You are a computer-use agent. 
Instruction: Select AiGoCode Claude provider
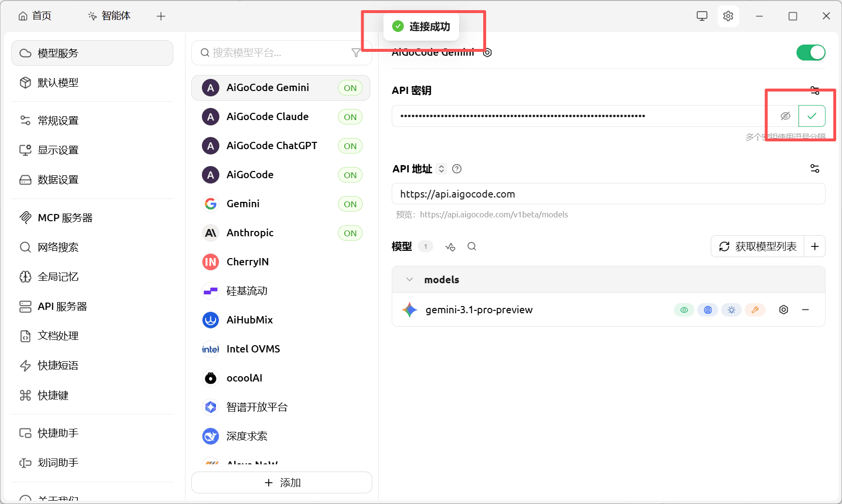[281, 117]
